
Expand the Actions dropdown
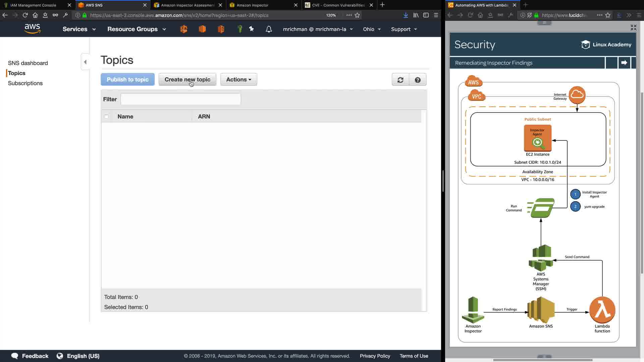tap(238, 79)
